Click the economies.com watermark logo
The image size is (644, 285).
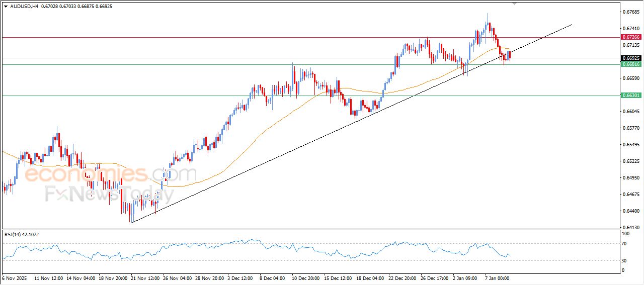tap(111, 174)
